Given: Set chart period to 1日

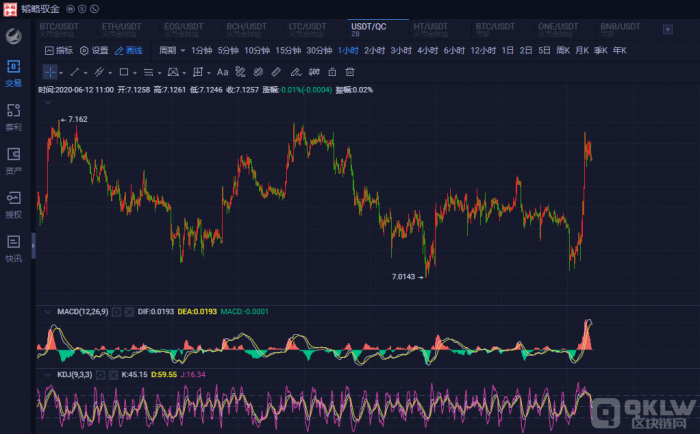Looking at the screenshot, I should pyautogui.click(x=508, y=50).
